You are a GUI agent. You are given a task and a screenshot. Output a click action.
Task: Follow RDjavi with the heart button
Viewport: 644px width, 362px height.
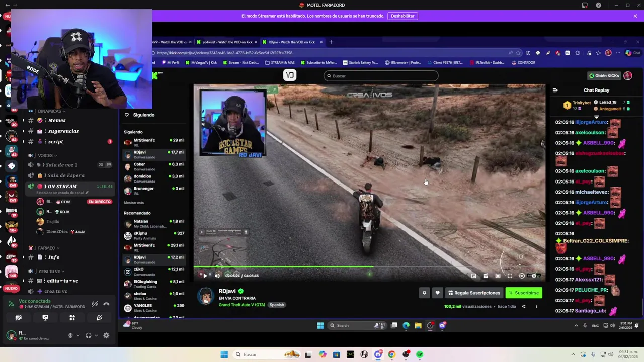[437, 293]
